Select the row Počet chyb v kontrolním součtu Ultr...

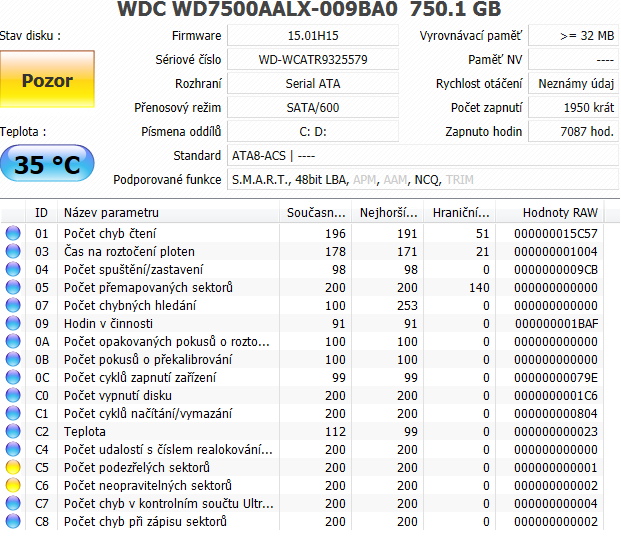pos(303,504)
